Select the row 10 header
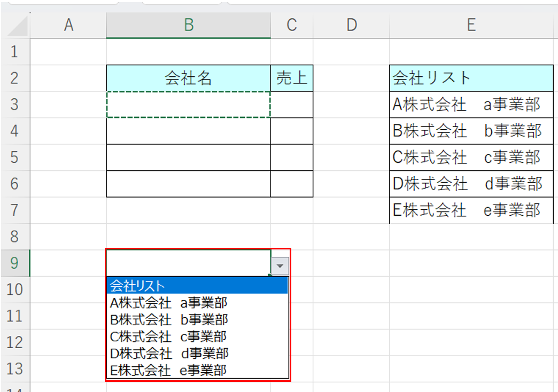Screen dimensions: 558x392 pyautogui.click(x=15, y=289)
